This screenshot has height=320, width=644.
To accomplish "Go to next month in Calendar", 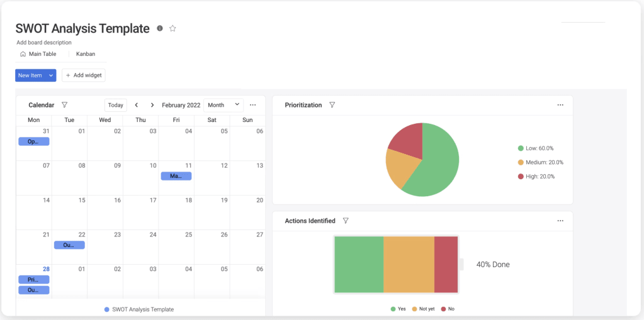I will click(152, 105).
